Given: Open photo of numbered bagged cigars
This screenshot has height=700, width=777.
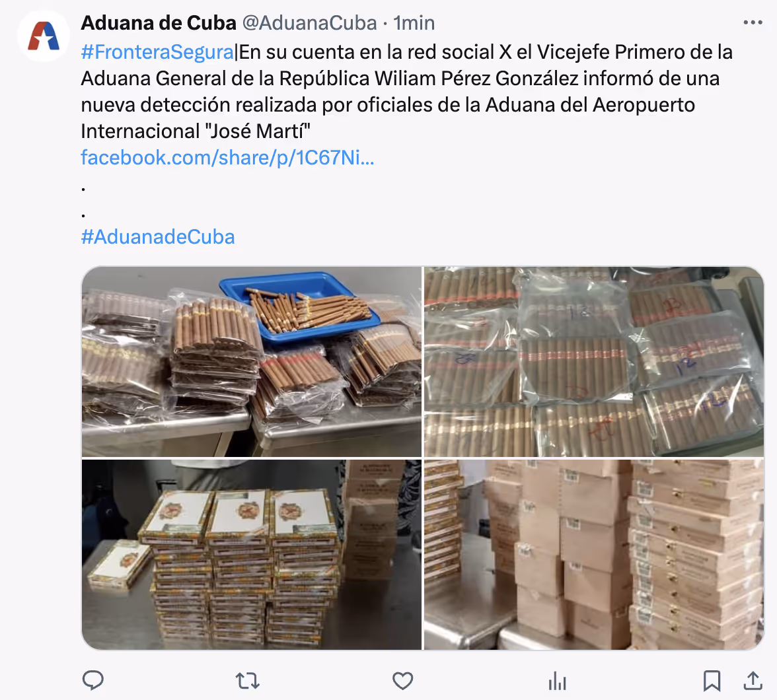Looking at the screenshot, I should 594,362.
